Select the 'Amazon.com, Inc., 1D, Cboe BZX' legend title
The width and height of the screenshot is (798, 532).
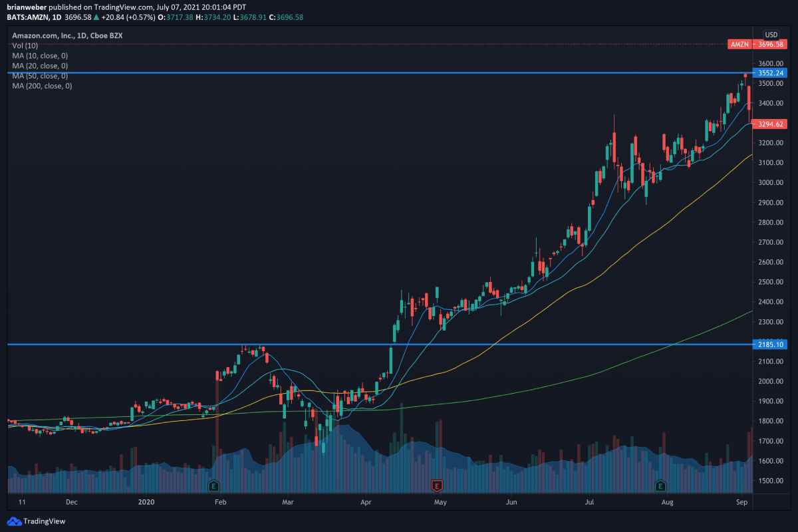pyautogui.click(x=68, y=35)
